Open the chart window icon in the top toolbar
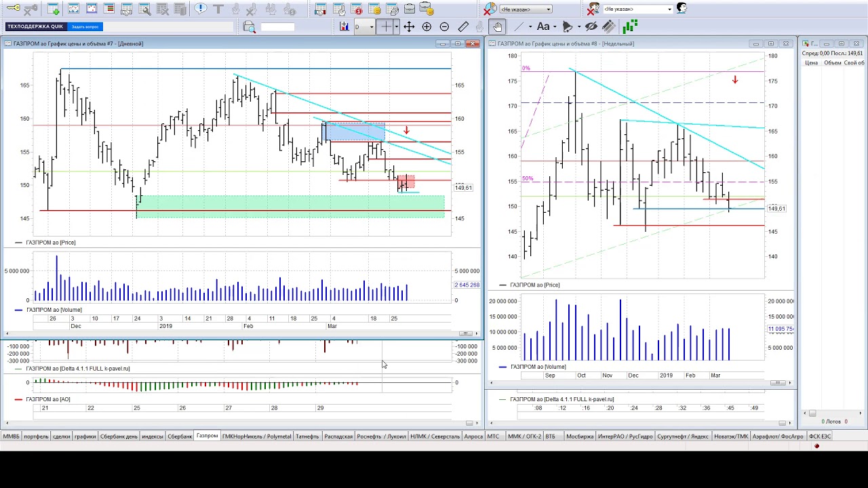The width and height of the screenshot is (868, 488). (74, 9)
